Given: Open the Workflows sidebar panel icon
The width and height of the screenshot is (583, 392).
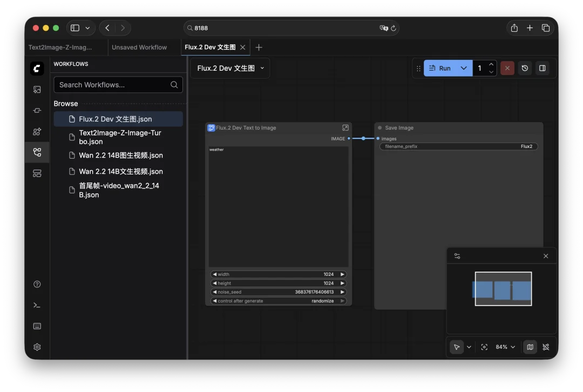Looking at the screenshot, I should (37, 152).
